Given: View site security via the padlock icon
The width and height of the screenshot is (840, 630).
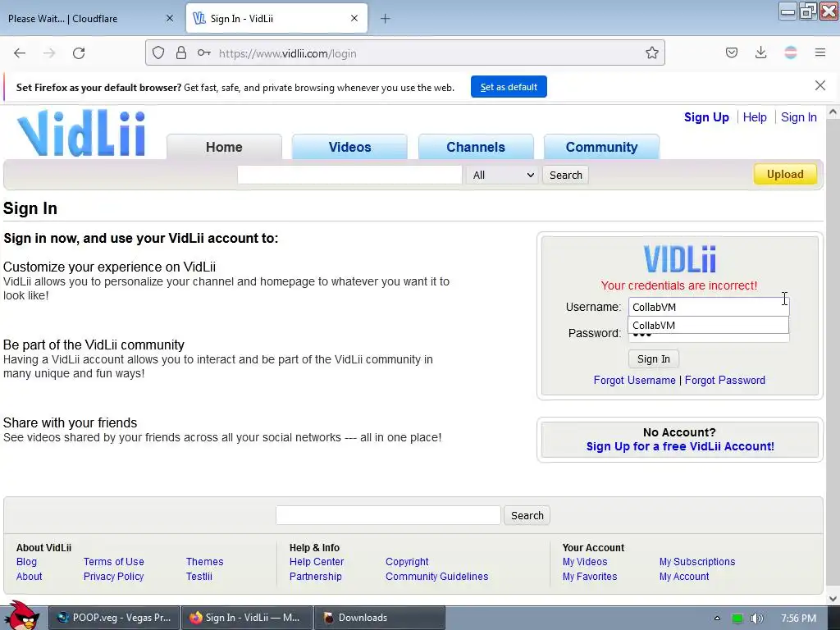Looking at the screenshot, I should coord(181,52).
